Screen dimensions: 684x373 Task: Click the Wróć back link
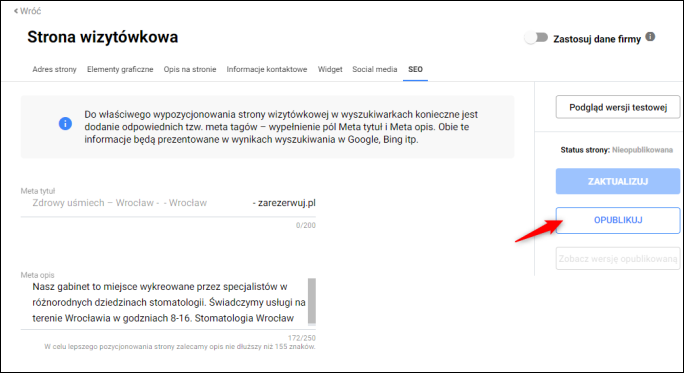[27, 11]
